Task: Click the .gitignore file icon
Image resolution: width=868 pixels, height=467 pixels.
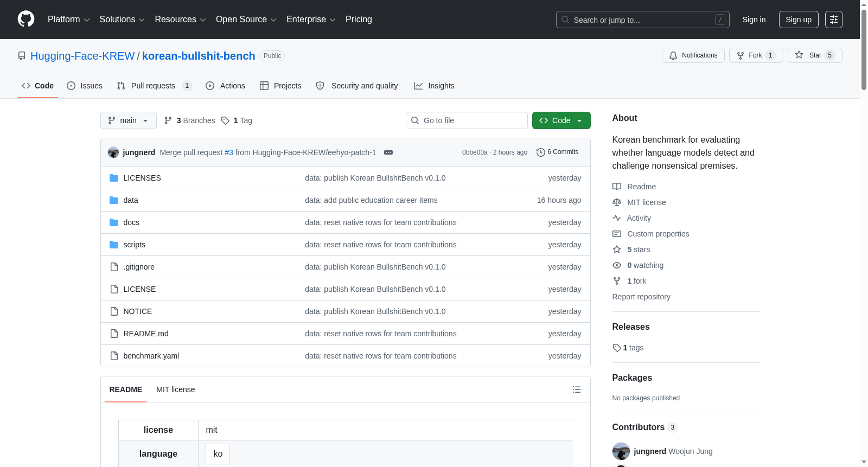Action: coord(114,267)
